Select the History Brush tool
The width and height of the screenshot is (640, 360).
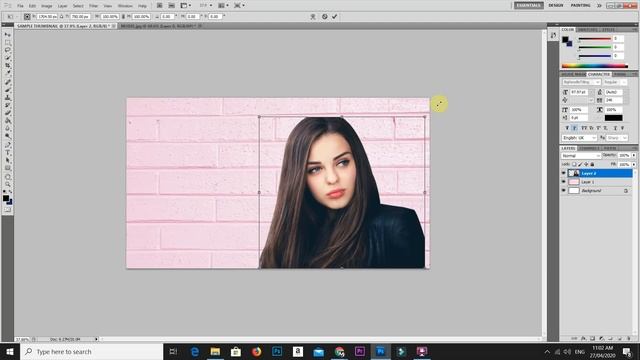tap(8, 106)
